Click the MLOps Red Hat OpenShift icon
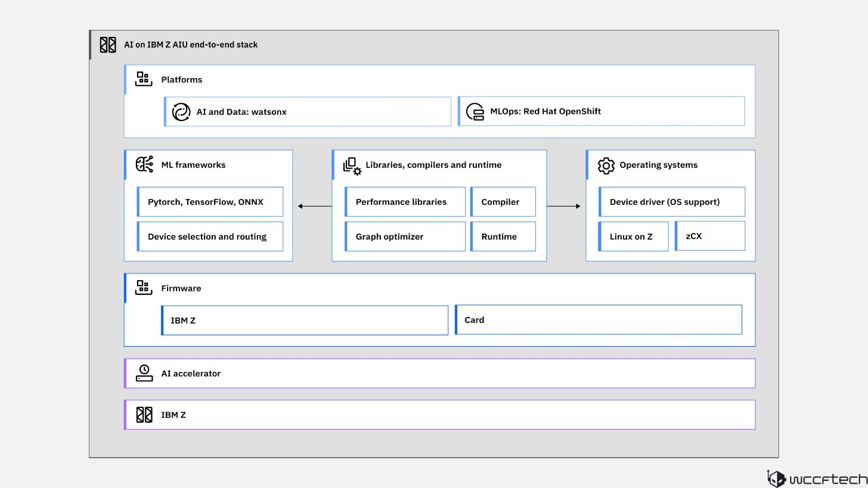This screenshot has width=868, height=488. [x=475, y=111]
